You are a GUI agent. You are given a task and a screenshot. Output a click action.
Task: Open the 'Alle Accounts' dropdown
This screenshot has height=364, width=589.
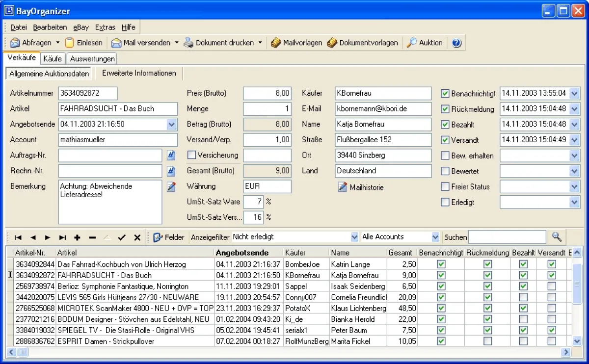pos(435,237)
